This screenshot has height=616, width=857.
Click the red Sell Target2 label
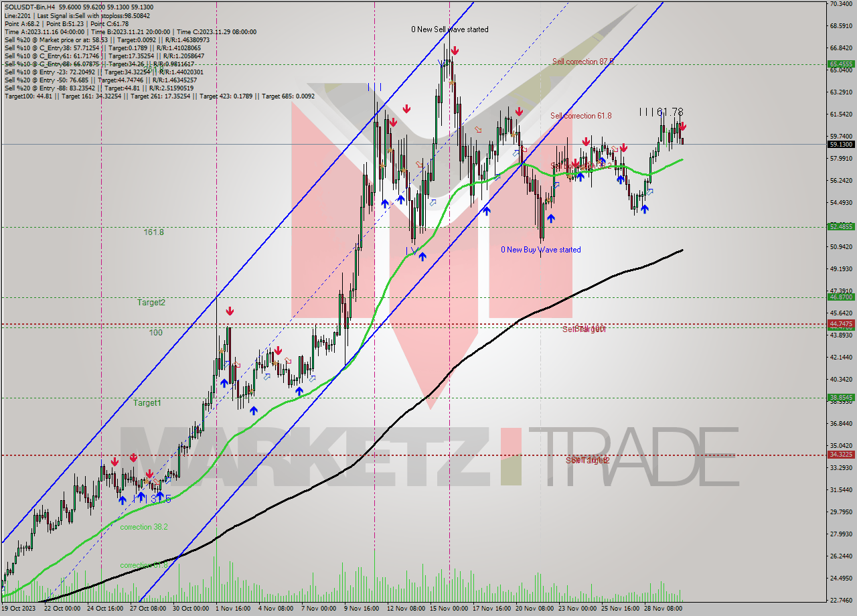click(587, 460)
